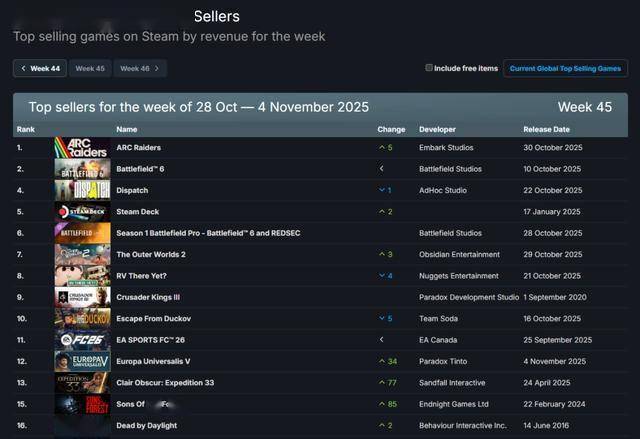Viewport: 640px width, 439px height.
Task: Click the Paradox Development Studio developer name
Action: click(x=469, y=297)
